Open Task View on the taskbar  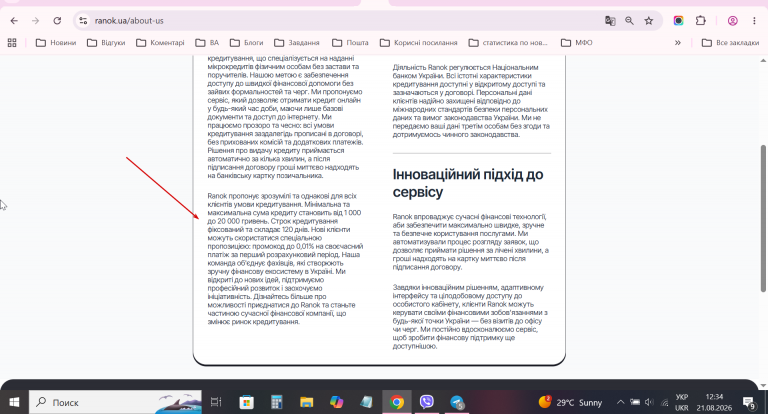[216, 402]
